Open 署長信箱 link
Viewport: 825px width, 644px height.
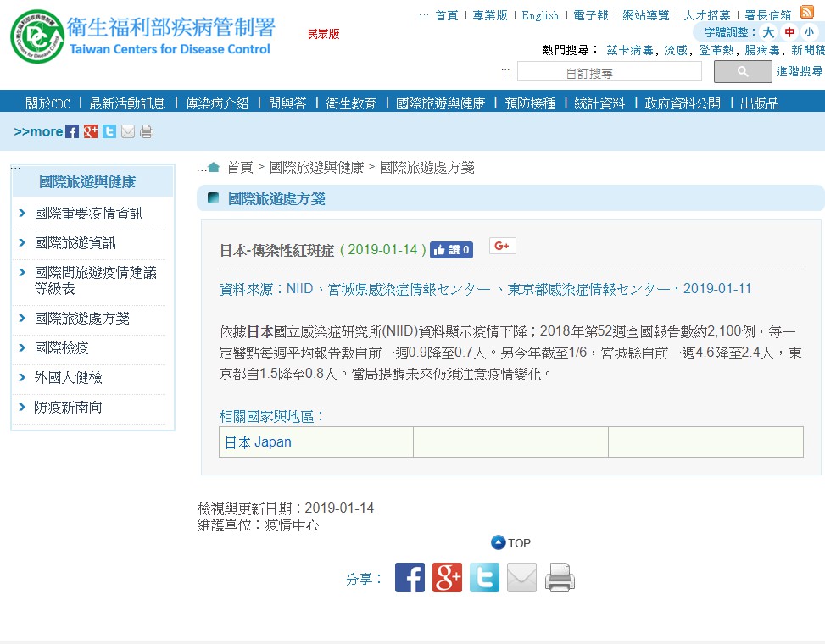[768, 15]
